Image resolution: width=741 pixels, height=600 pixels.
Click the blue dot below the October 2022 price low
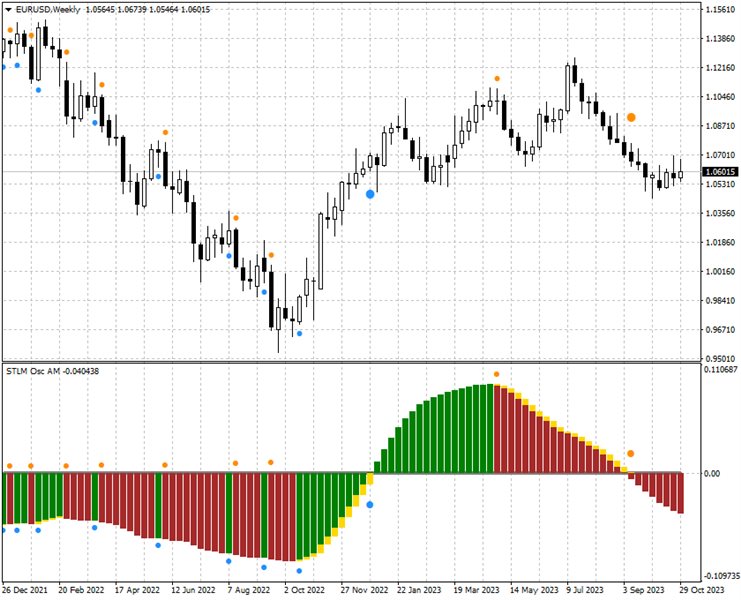point(299,334)
